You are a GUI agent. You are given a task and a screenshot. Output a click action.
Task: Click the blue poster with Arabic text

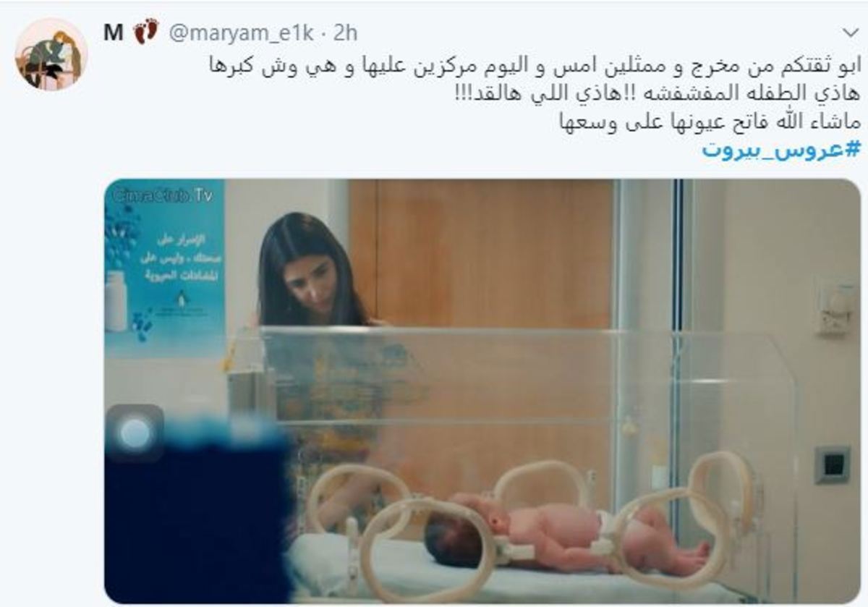pyautogui.click(x=165, y=268)
